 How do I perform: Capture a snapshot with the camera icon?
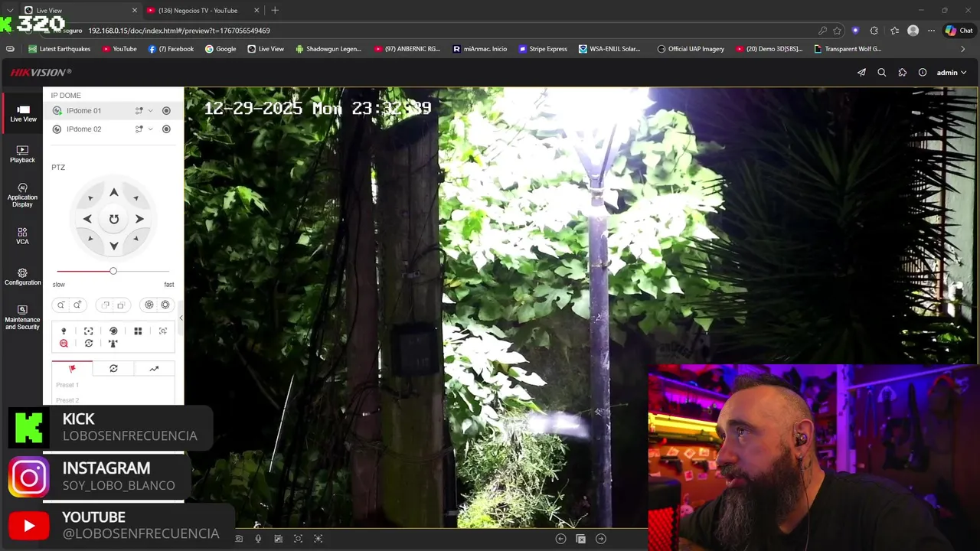click(239, 539)
